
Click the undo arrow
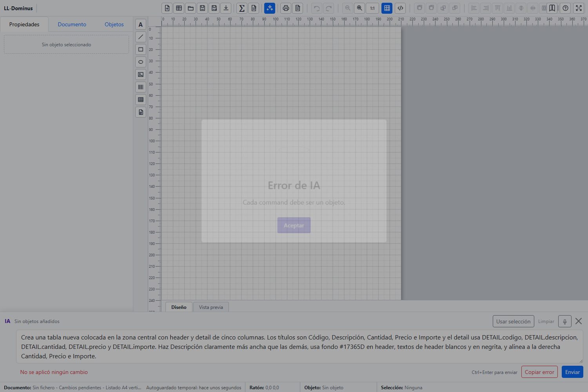tap(317, 8)
